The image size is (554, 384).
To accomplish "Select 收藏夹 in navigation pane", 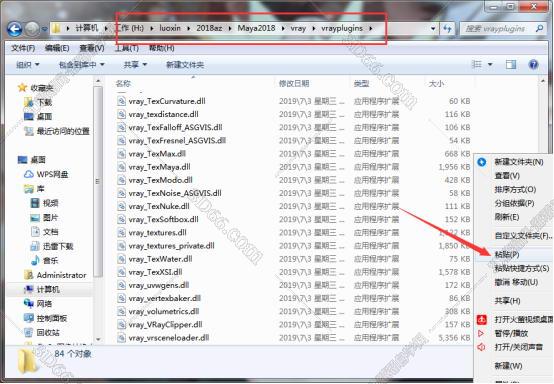I will 35,88.
